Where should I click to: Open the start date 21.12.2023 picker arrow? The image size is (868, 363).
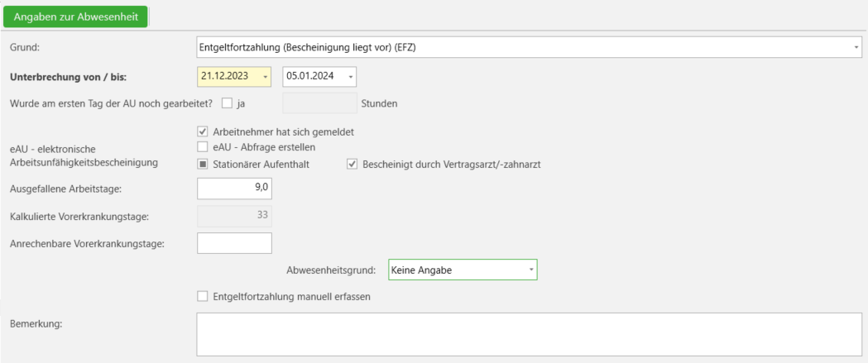click(x=266, y=76)
